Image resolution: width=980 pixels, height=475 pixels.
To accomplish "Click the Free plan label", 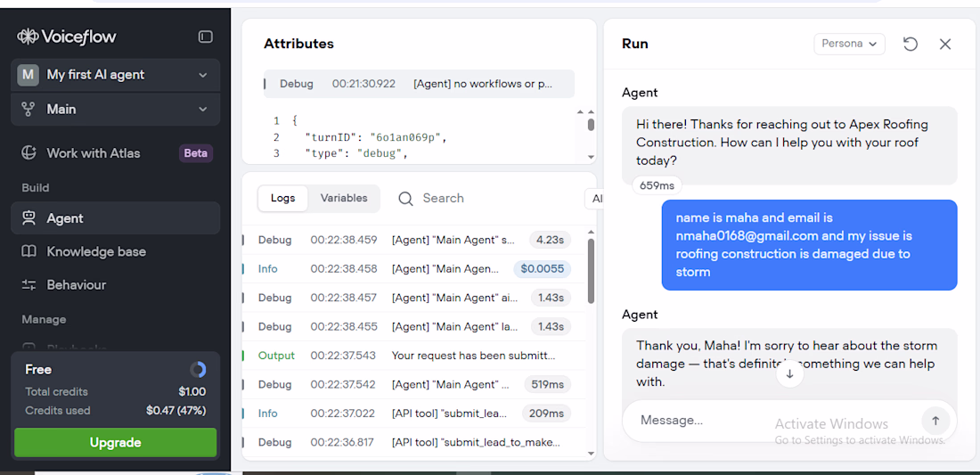I will (x=38, y=370).
